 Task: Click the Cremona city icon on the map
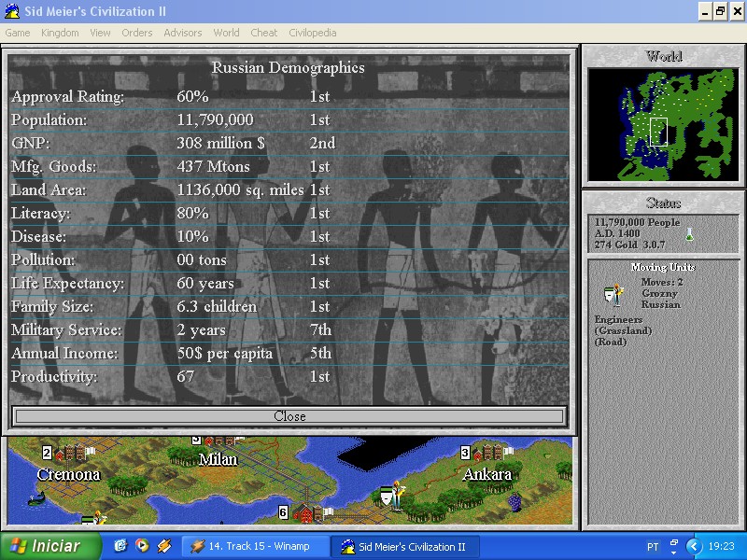(76, 452)
